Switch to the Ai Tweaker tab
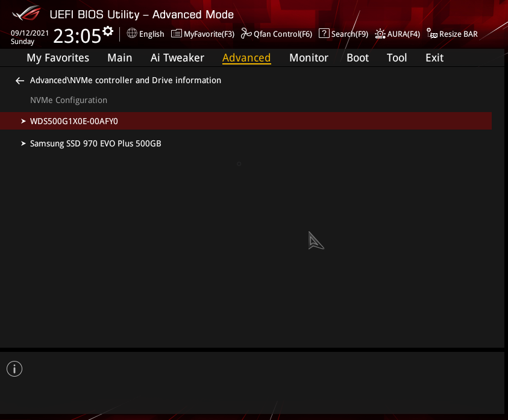 point(177,57)
